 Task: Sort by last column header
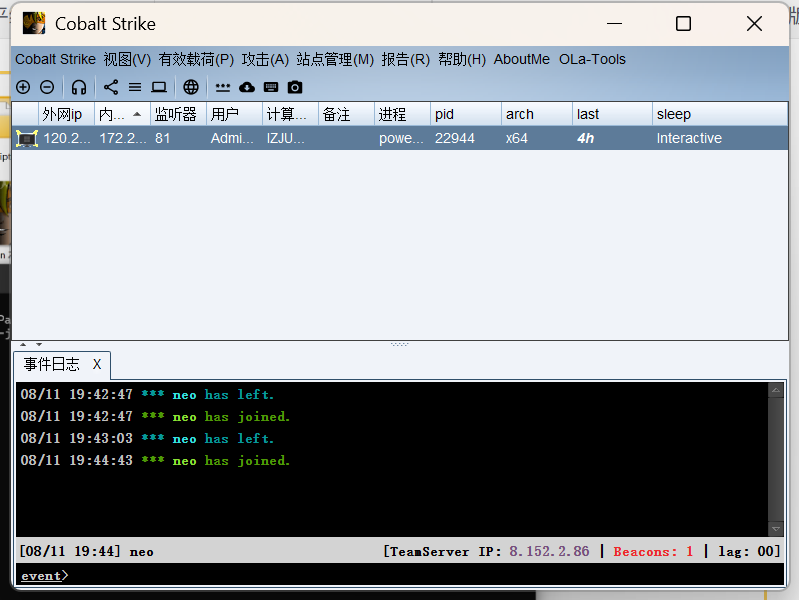coord(612,114)
